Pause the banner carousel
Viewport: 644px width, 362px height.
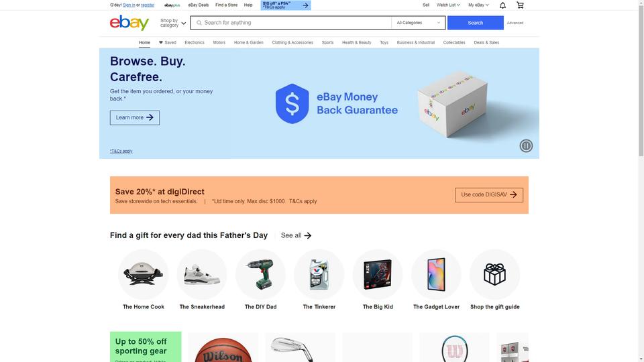coord(526,145)
